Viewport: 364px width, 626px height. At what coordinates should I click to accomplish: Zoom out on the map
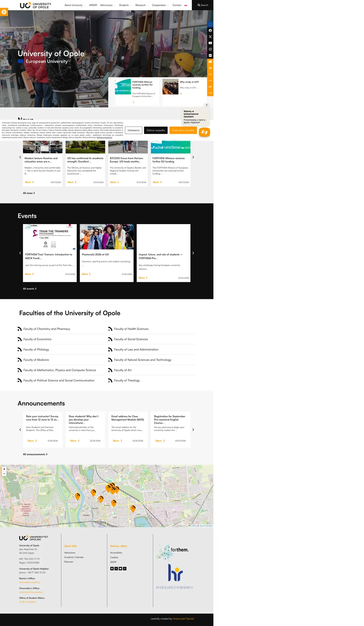[x=4, y=474]
